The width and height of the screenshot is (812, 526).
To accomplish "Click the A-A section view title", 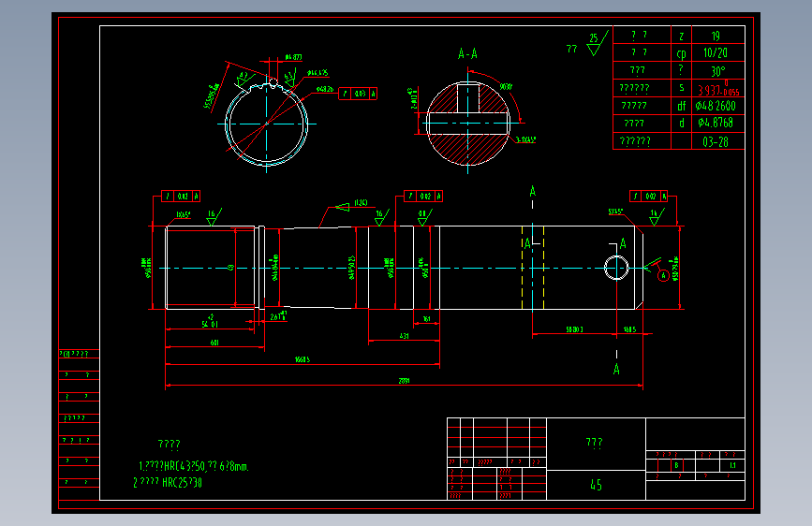I will (467, 53).
